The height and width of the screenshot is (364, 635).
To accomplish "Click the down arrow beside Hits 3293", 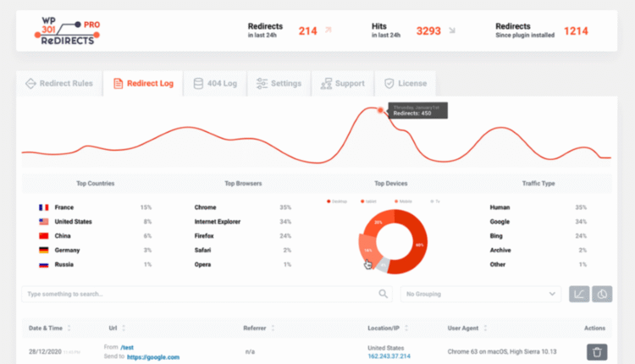I will tap(452, 30).
